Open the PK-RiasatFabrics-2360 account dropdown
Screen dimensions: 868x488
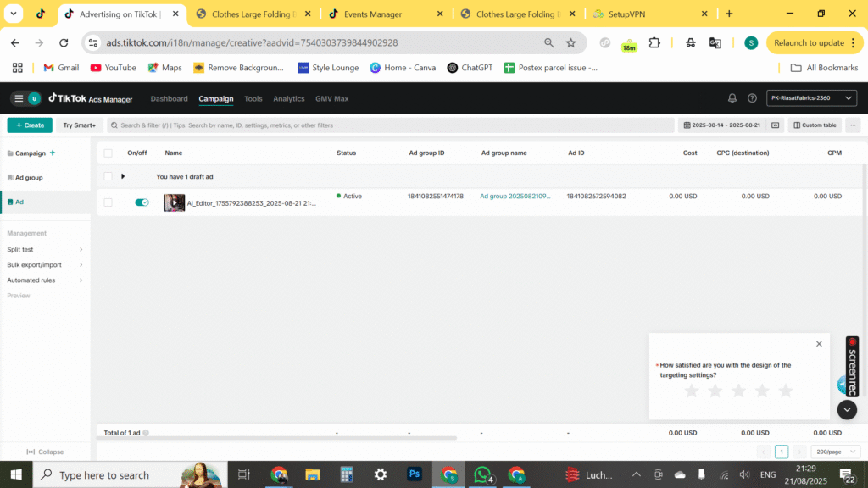(x=812, y=98)
